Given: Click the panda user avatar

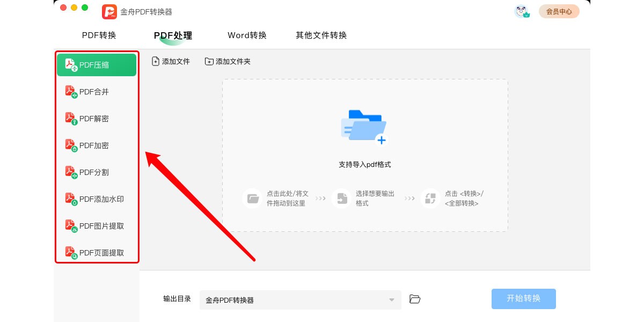Looking at the screenshot, I should tap(521, 11).
